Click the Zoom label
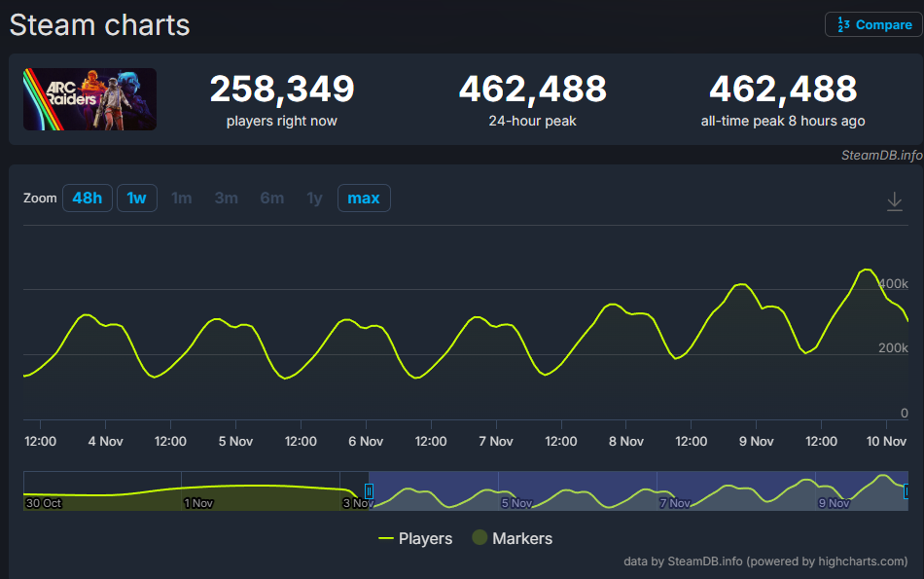 [x=40, y=199]
